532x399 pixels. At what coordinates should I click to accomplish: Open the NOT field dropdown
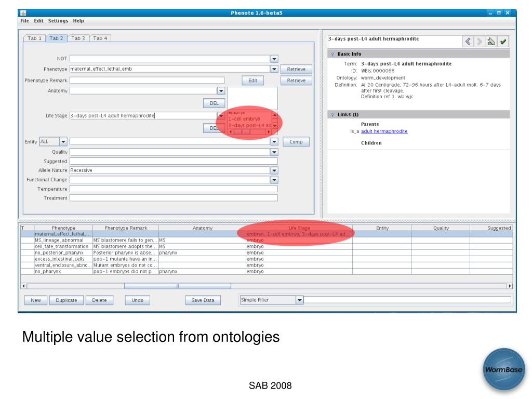pyautogui.click(x=274, y=59)
